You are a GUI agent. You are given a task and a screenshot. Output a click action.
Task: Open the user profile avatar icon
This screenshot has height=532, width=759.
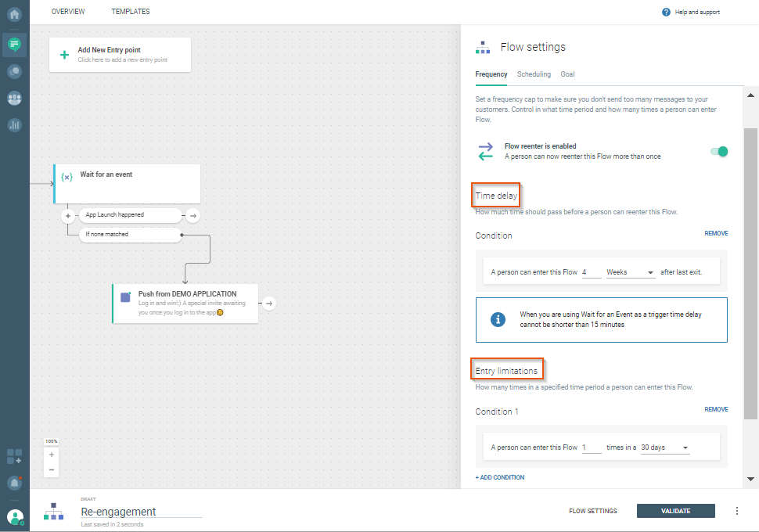point(14,516)
